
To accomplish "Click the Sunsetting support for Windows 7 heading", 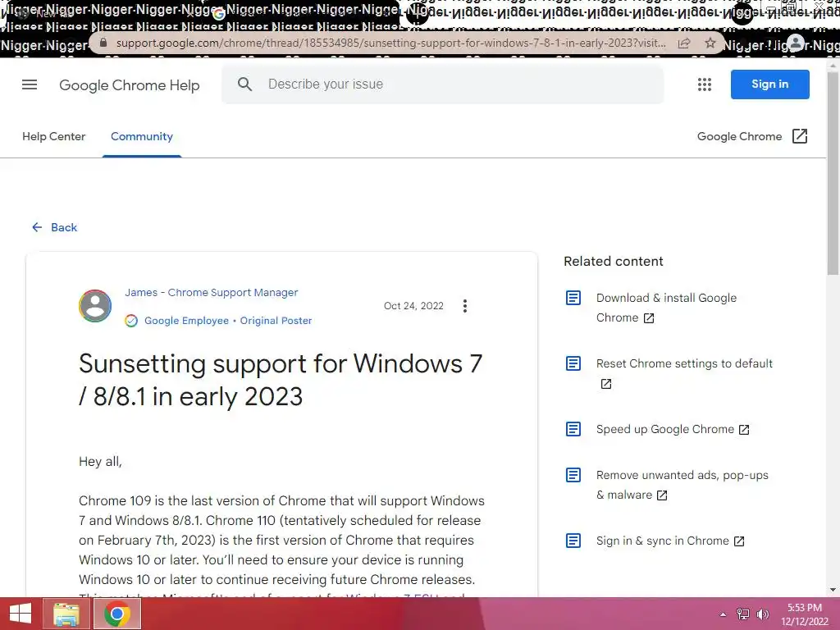I will tap(281, 380).
